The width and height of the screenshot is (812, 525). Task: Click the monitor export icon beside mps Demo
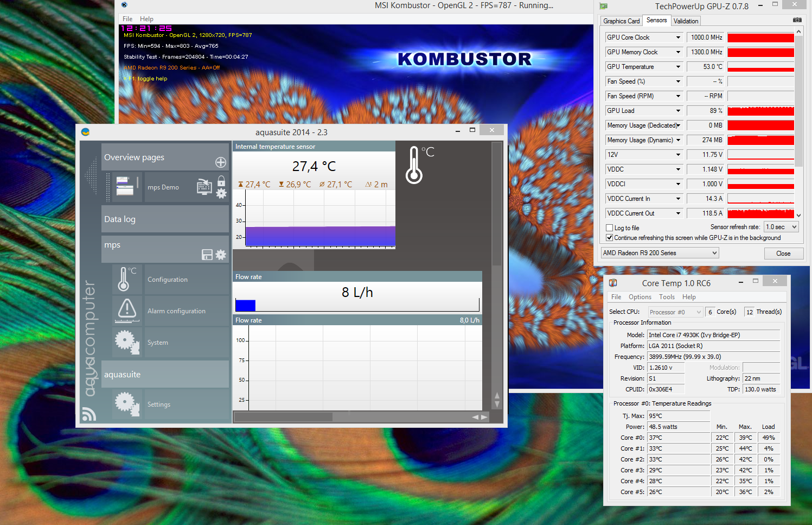click(204, 186)
